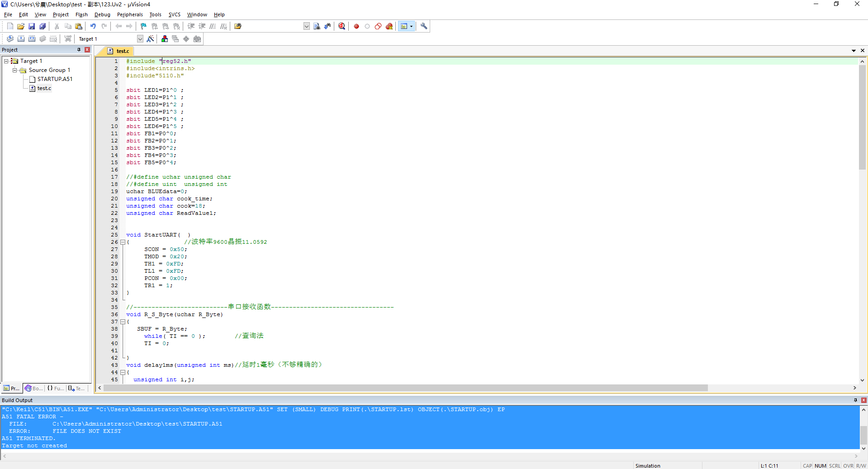Click the 'Target not created' output line
This screenshot has height=469, width=868.
(34, 445)
